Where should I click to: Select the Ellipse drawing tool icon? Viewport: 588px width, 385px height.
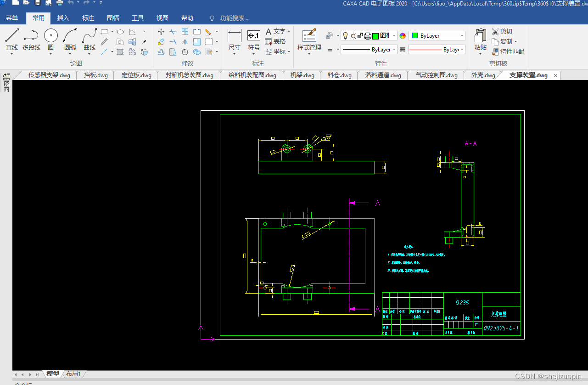(x=120, y=32)
